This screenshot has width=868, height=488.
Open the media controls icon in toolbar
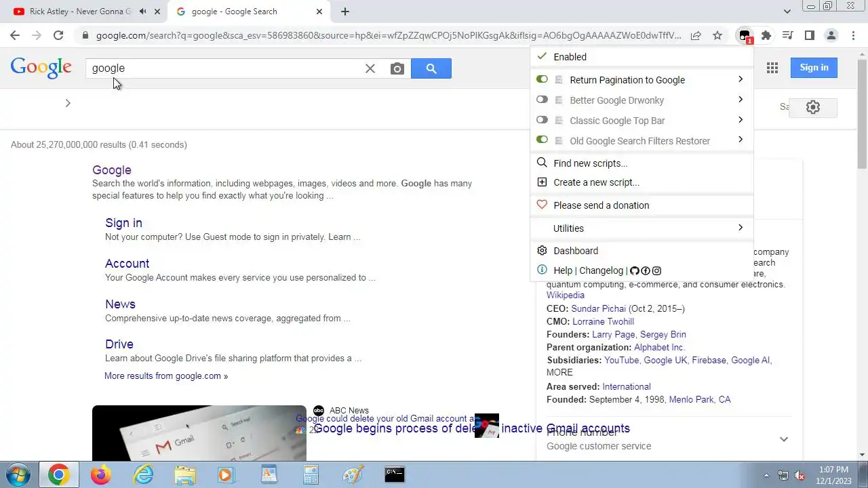coord(788,36)
